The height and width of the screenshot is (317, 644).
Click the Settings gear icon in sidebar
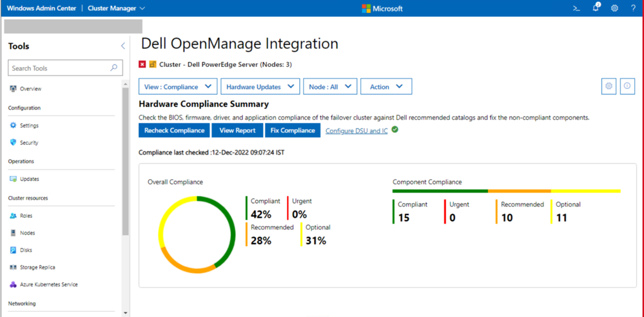point(13,125)
